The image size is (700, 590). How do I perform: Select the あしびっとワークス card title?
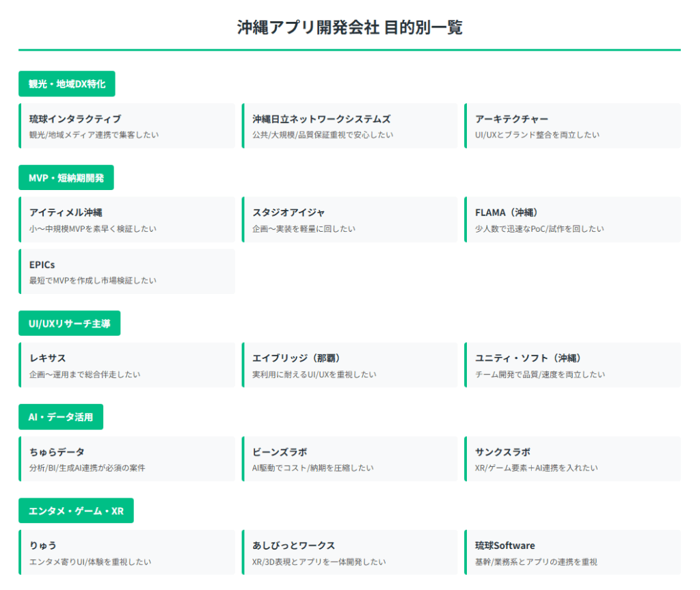coord(293,546)
